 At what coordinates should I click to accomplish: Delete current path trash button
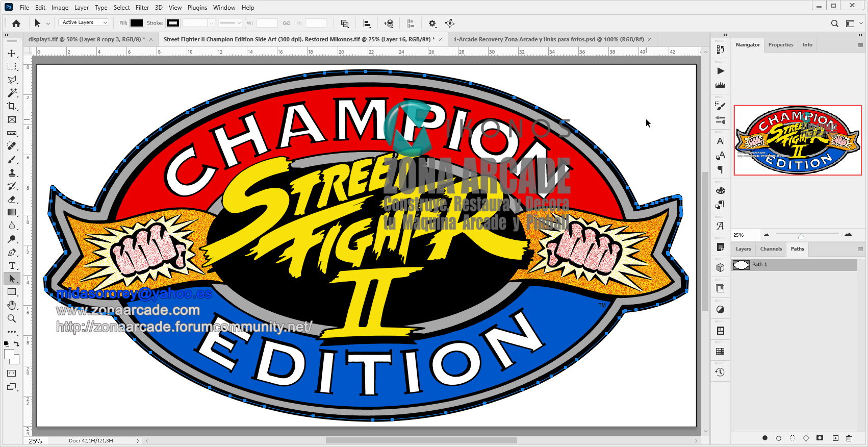tap(849, 438)
